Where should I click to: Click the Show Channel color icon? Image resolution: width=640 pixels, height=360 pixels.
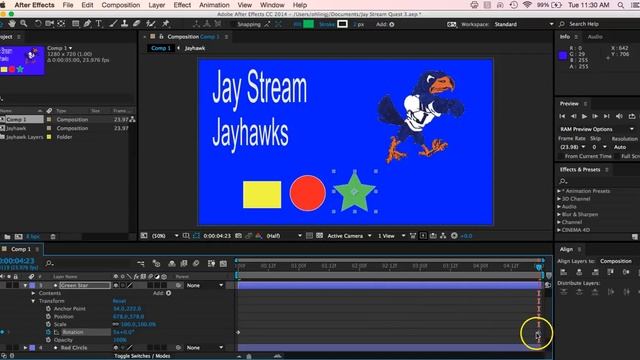[x=259, y=236]
